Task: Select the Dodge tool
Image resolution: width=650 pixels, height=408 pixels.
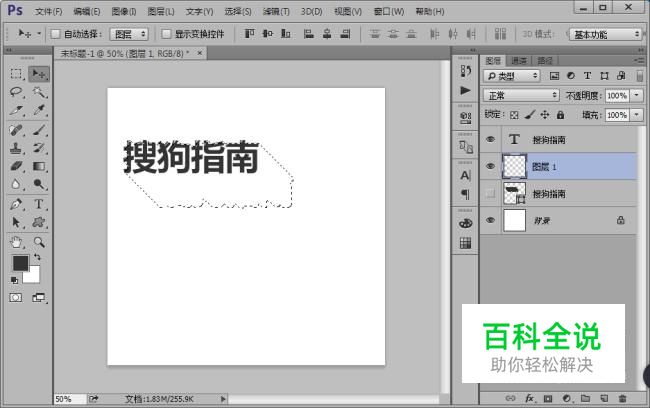Action: (39, 184)
